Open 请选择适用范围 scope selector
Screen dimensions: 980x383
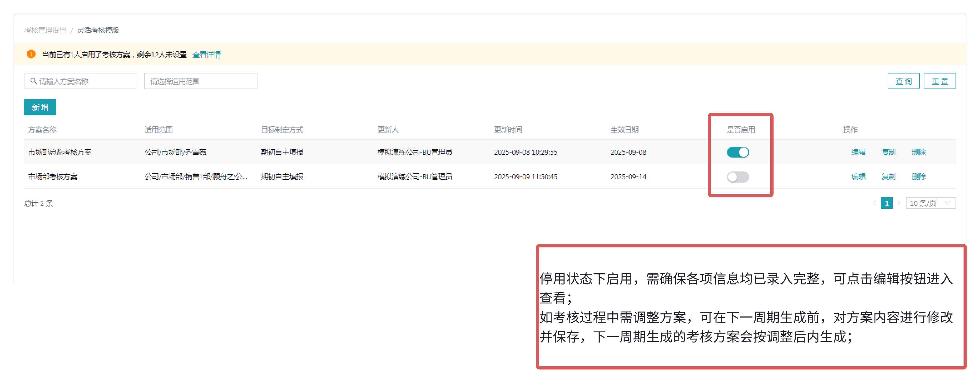201,81
